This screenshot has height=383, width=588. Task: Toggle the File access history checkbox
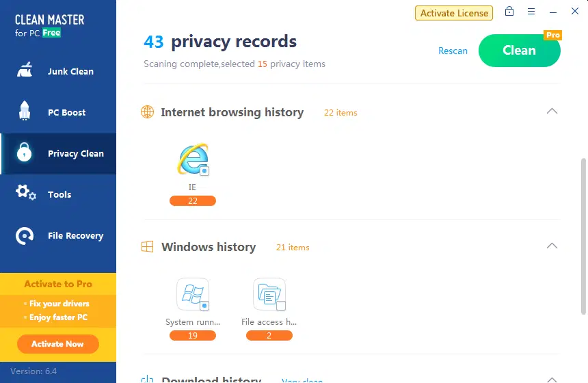coord(281,306)
